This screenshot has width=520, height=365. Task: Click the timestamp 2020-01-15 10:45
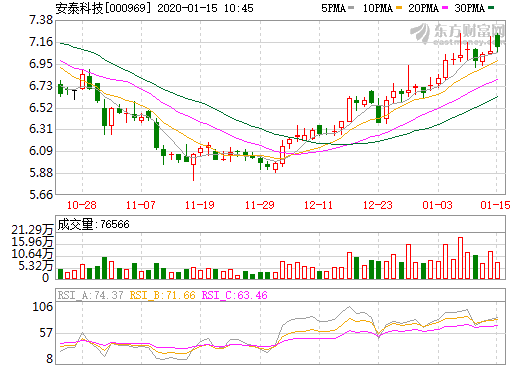205,8
